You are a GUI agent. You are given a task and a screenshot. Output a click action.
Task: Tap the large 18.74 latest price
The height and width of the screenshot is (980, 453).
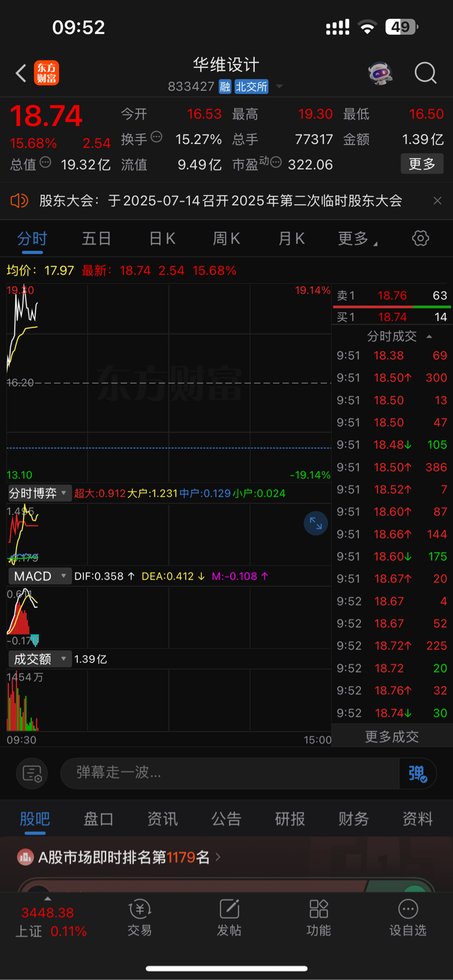[46, 116]
